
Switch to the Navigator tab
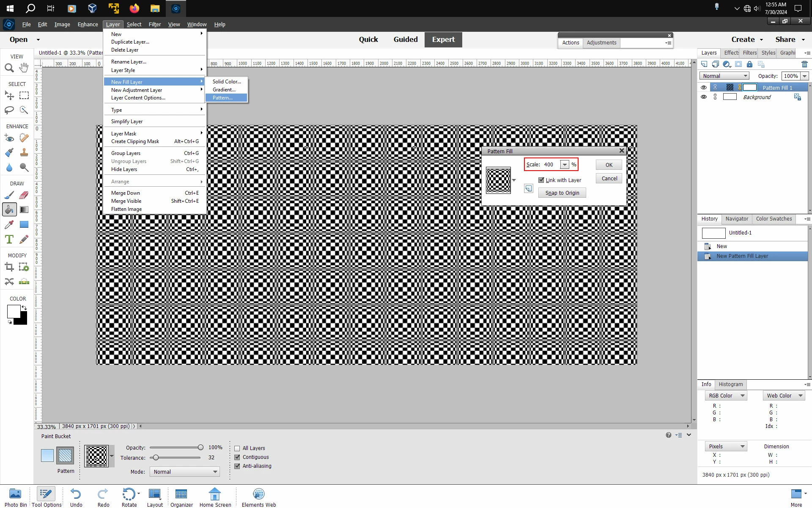(737, 219)
